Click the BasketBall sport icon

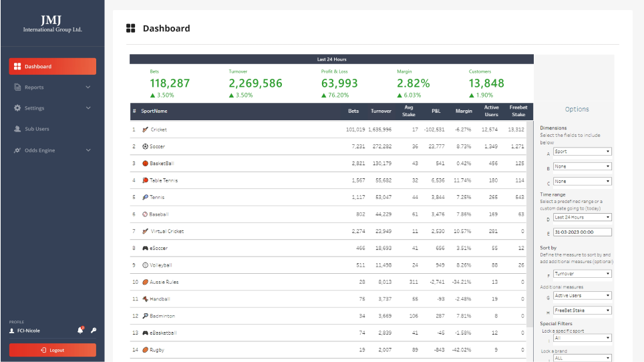click(x=145, y=164)
